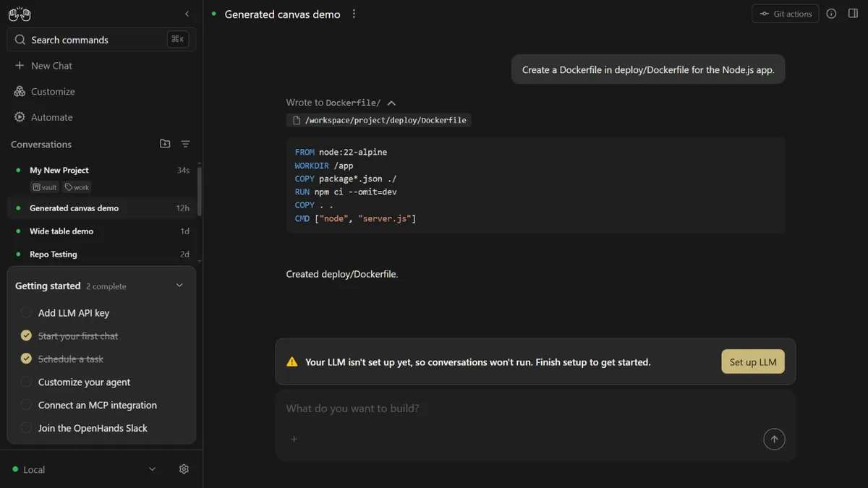868x488 pixels.
Task: Toggle the Start your first chat checkbox
Action: tap(26, 336)
